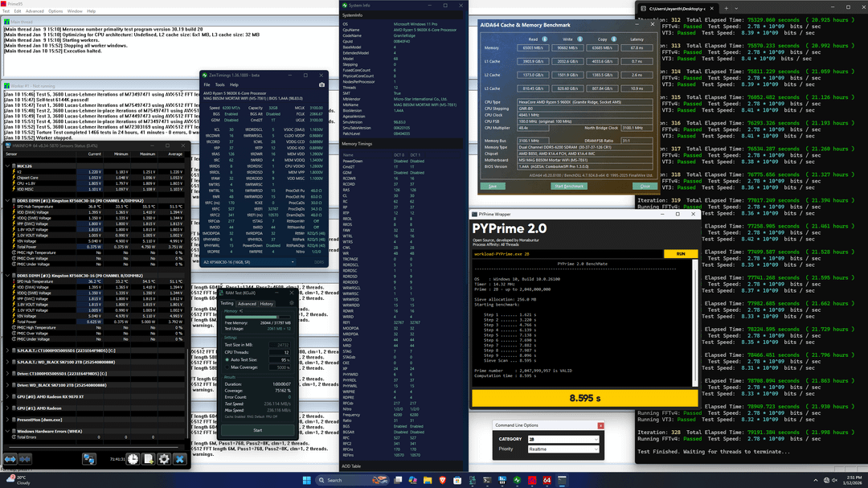Viewport: 868px width, 488px height.
Task: Click AIDA64 icon in the taskbar
Action: [547, 480]
